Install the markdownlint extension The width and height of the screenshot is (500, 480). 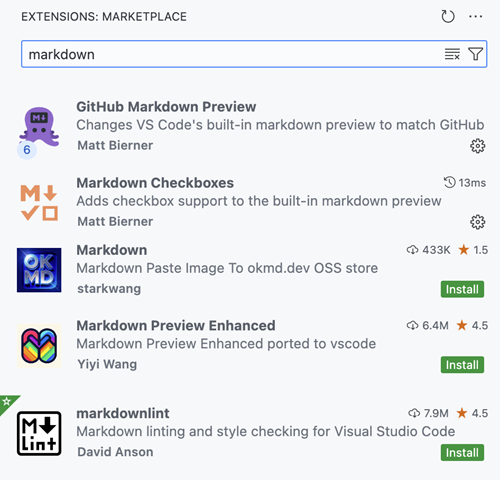click(462, 452)
